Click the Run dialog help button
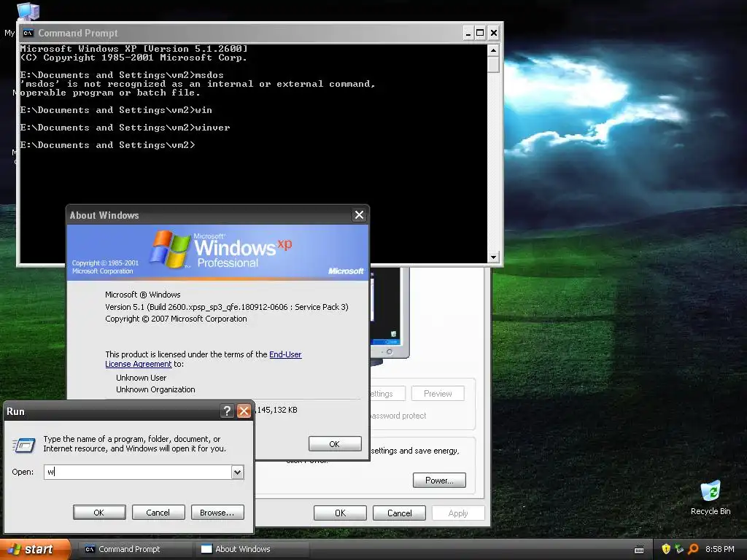The width and height of the screenshot is (747, 560). 228,411
